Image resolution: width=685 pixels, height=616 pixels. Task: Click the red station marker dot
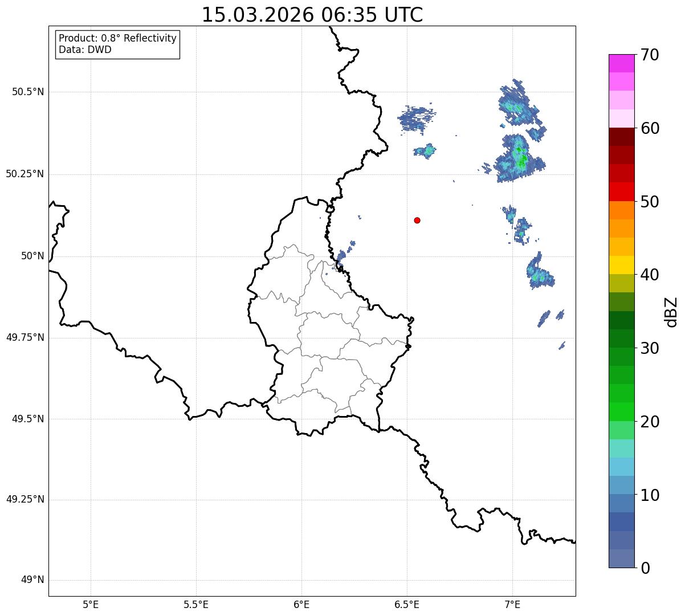(x=417, y=220)
